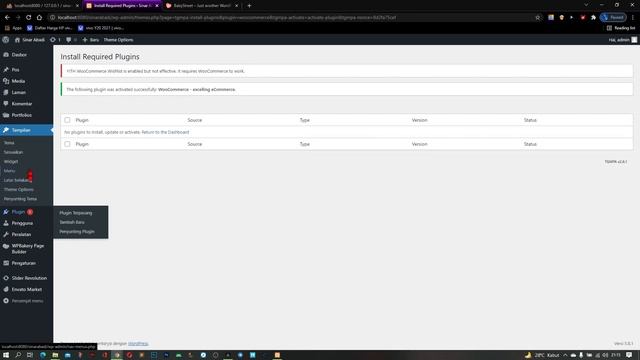
Task: Open Penyunting Tema submenu item
Action: click(20, 199)
